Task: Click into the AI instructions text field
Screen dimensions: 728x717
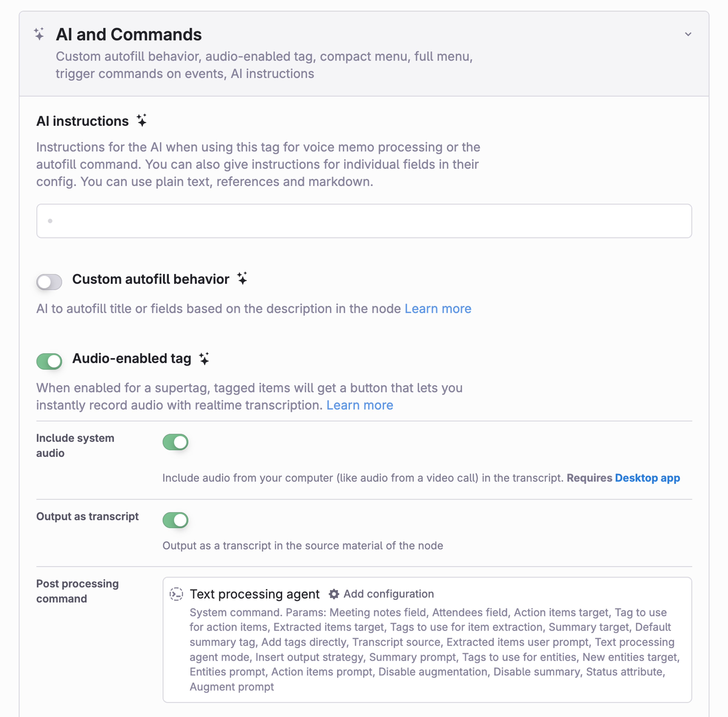Action: coord(364,221)
